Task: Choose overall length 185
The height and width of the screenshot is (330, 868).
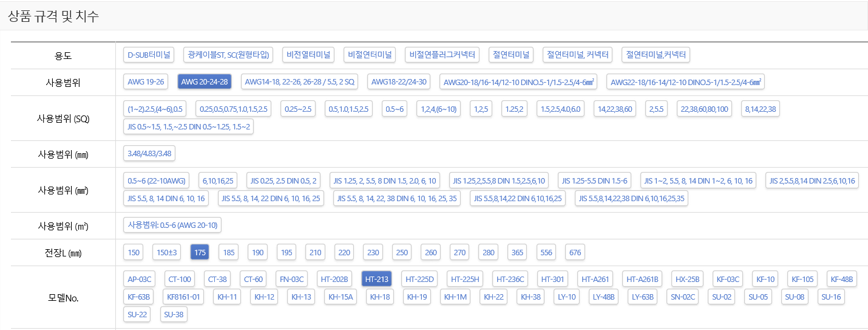Action: [229, 252]
